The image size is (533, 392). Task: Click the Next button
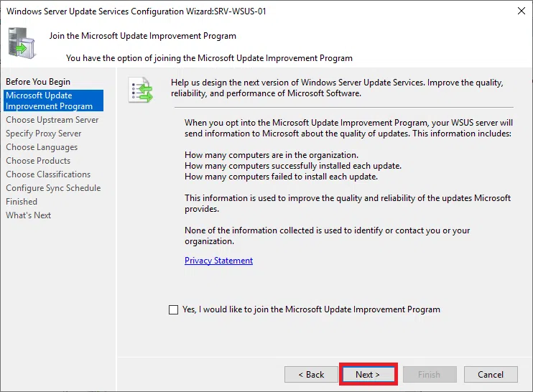click(x=368, y=374)
